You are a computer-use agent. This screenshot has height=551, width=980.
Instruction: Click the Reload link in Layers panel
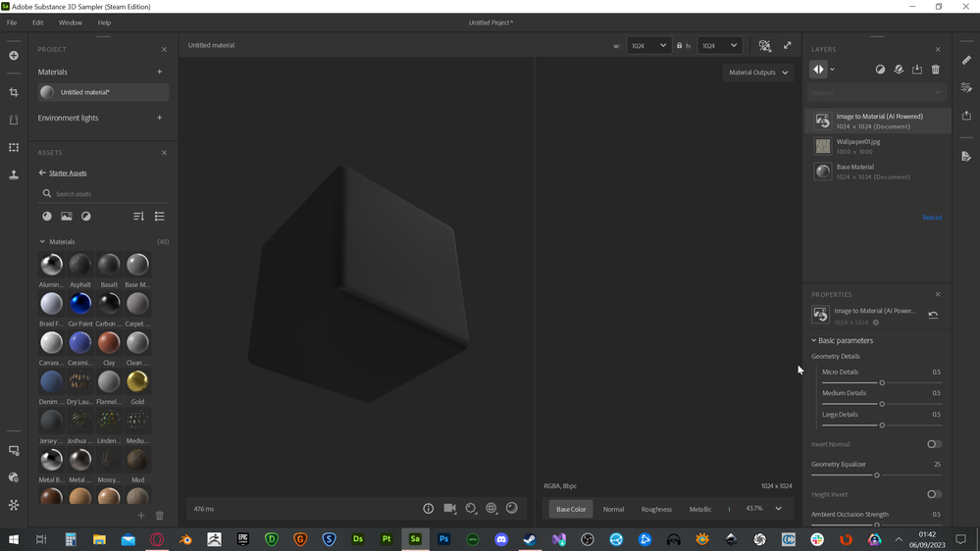(x=931, y=218)
